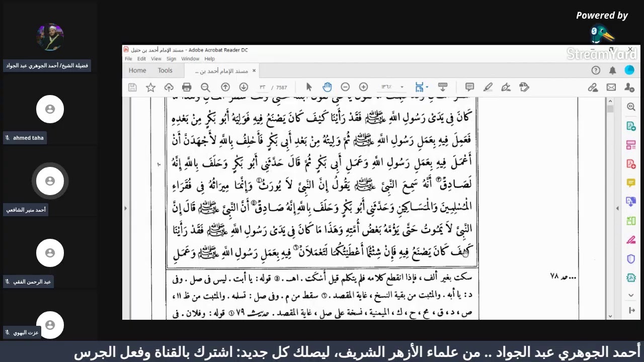Open fit page options dropdown arrow

(427, 87)
